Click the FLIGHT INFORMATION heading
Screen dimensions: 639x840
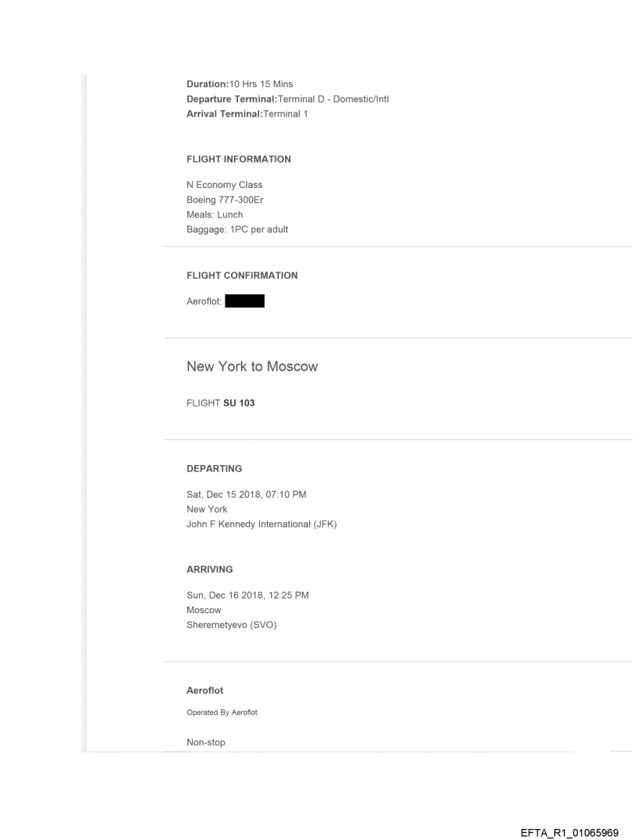click(239, 159)
